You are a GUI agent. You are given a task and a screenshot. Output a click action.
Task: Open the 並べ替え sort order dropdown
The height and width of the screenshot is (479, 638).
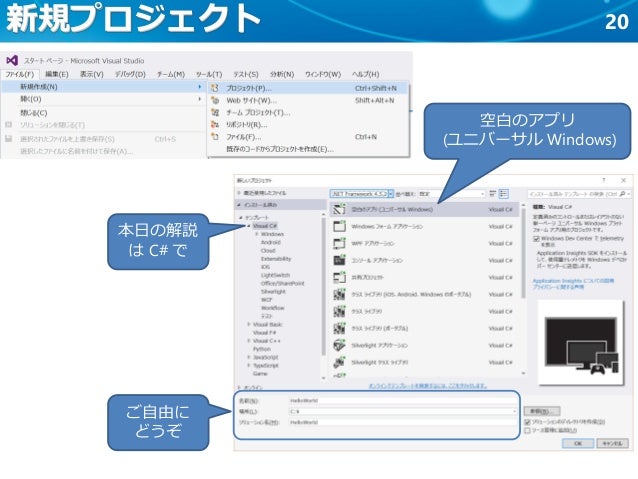click(x=452, y=194)
